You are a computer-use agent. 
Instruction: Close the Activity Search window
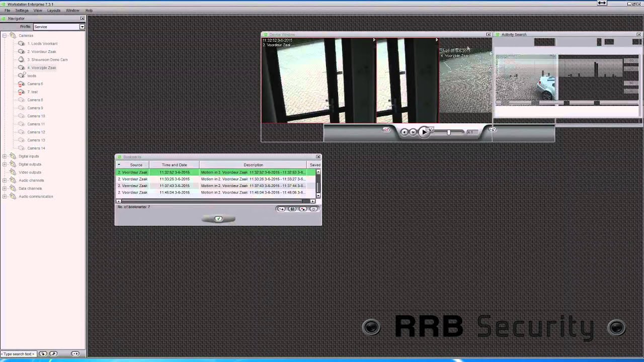click(639, 35)
